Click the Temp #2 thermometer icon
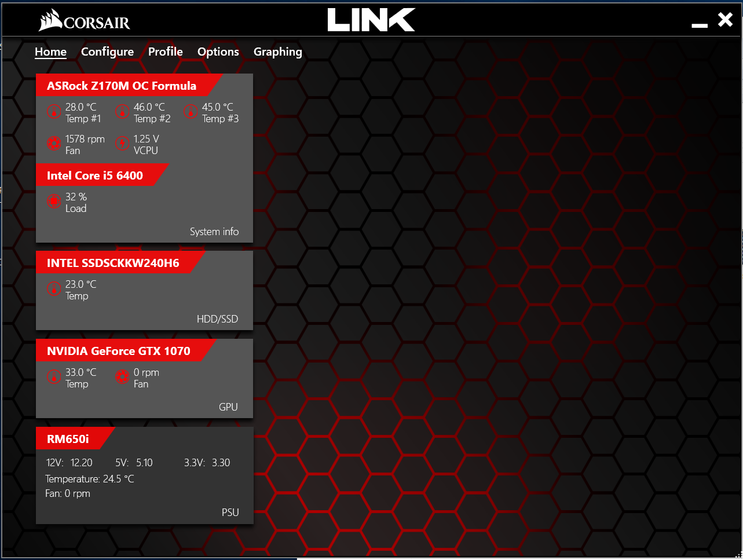Image resolution: width=743 pixels, height=560 pixels. coord(122,111)
